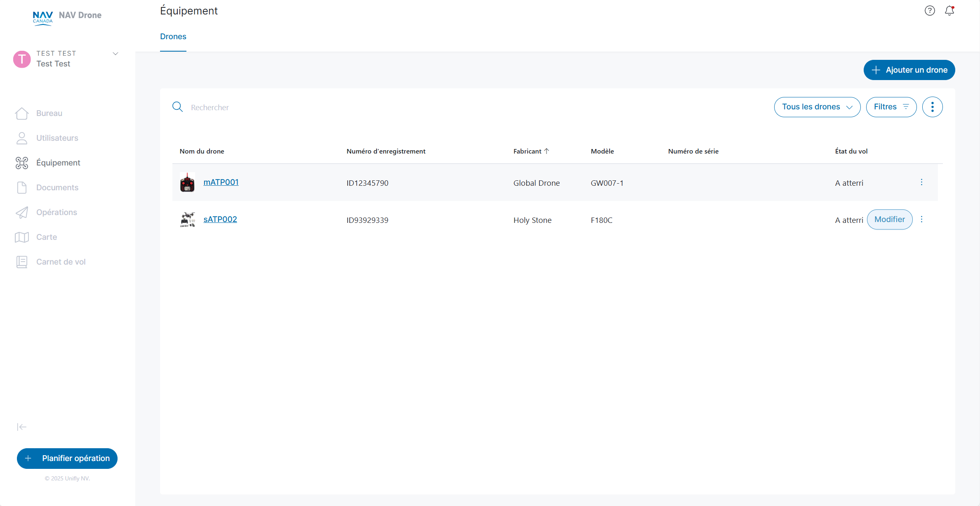Screen dimensions: 980x506
Task: Click the Global Drone manufacturer cell
Action: (537, 183)
